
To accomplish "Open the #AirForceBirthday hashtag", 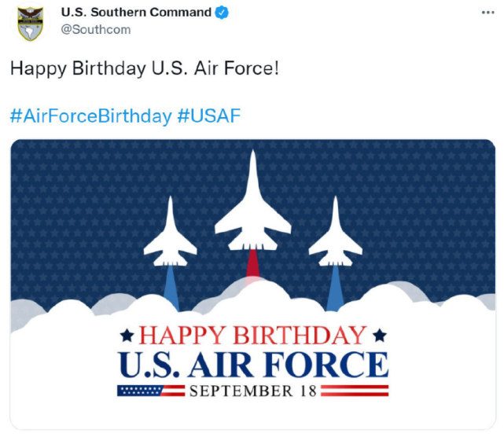I will (x=90, y=116).
